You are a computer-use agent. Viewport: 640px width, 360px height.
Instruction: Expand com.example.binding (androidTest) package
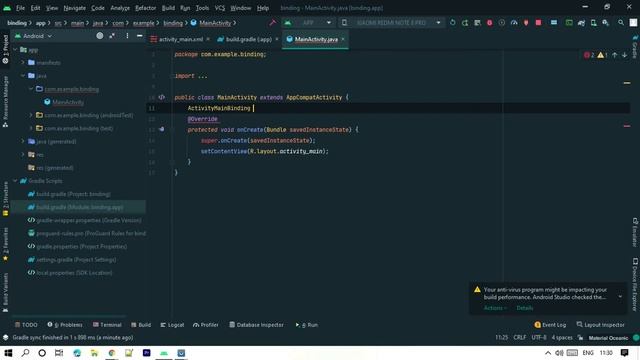pyautogui.click(x=31, y=115)
